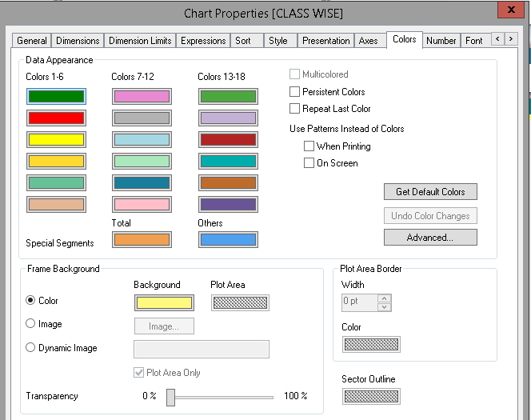Open the pink Colors 7-12 swatch
531x420 pixels.
click(142, 97)
